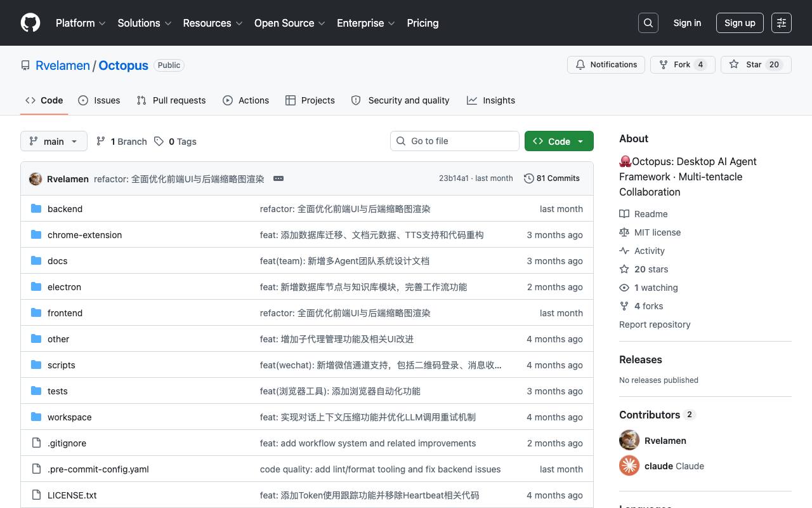Screen dimensions: 812x508
Task: Open the main branch selector dropdown
Action: click(x=54, y=141)
